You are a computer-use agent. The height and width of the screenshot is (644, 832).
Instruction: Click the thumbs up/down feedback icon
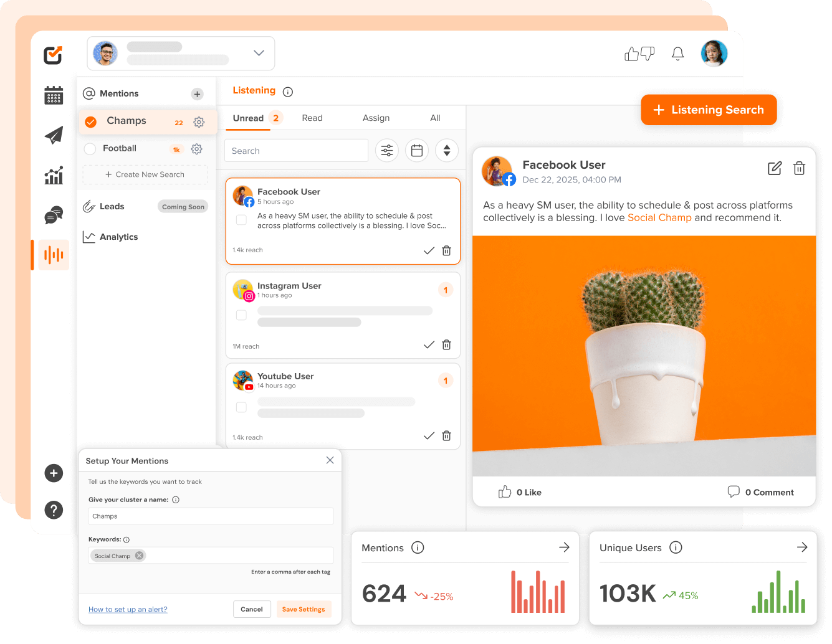639,54
